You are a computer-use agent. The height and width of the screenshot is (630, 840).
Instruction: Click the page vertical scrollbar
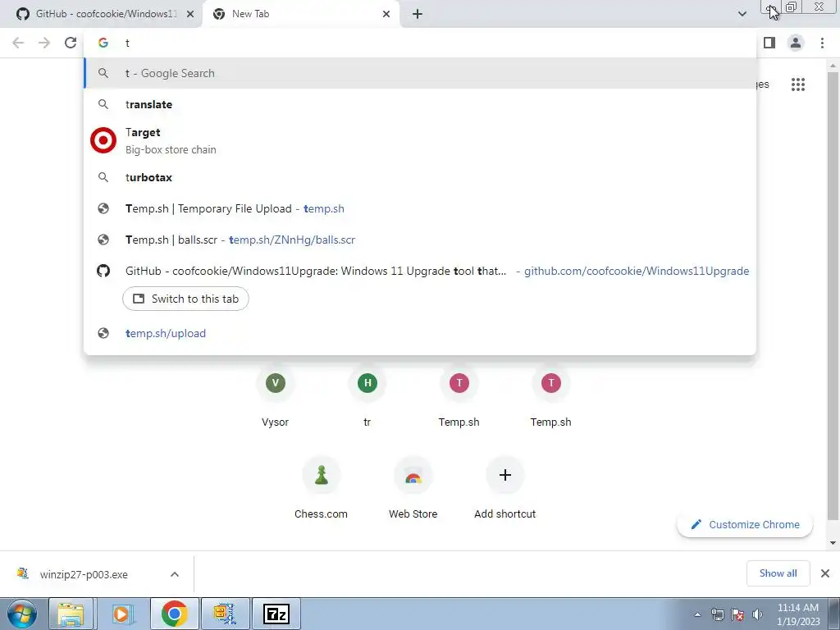[833, 294]
